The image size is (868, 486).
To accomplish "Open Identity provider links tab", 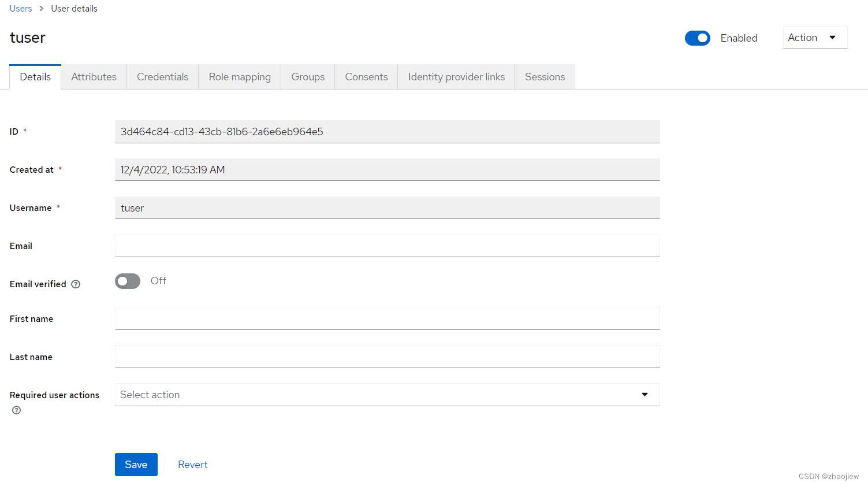I will click(x=456, y=77).
